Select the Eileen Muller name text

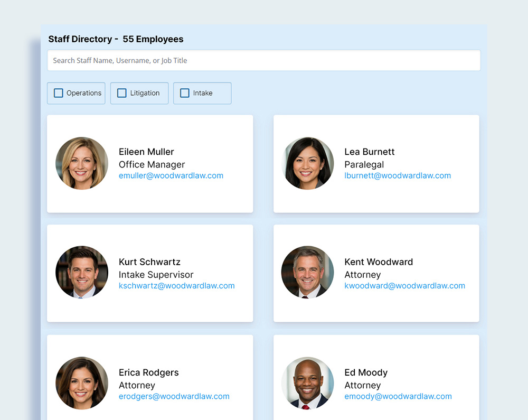(x=146, y=152)
